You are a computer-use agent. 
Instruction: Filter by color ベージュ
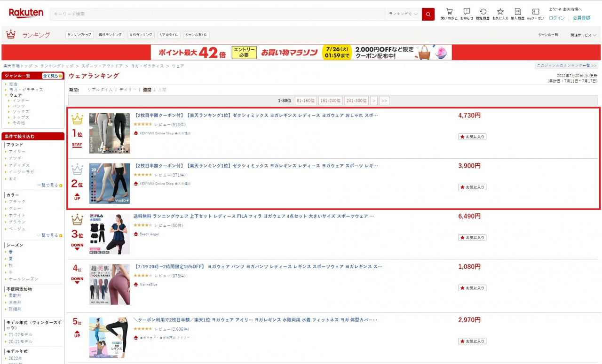pyautogui.click(x=17, y=229)
